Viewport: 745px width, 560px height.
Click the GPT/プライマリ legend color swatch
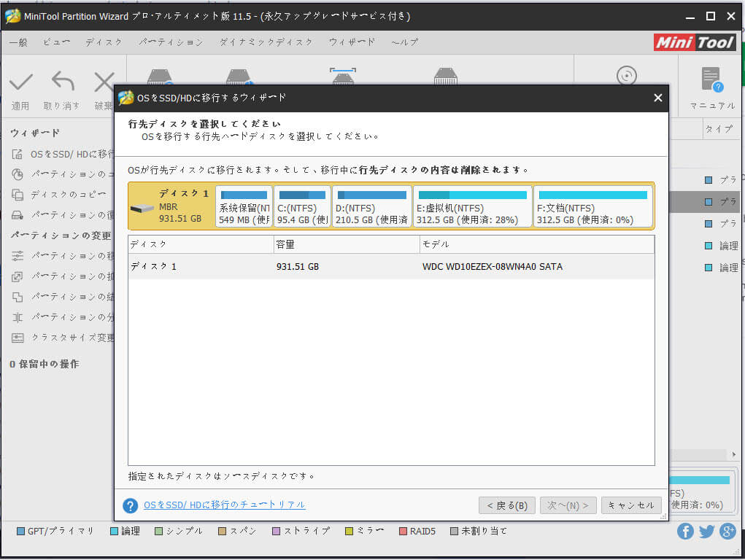tap(20, 531)
